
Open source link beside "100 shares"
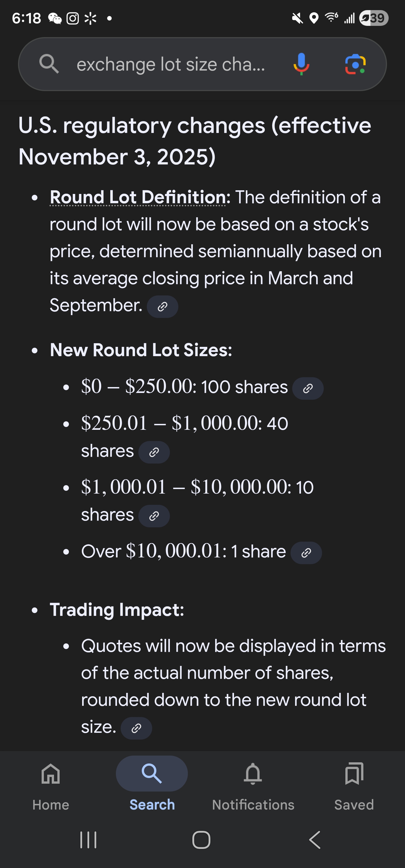pos(307,388)
